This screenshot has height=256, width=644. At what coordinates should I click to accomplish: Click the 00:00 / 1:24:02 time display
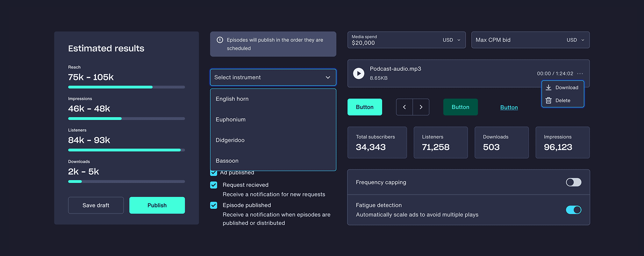tap(555, 73)
